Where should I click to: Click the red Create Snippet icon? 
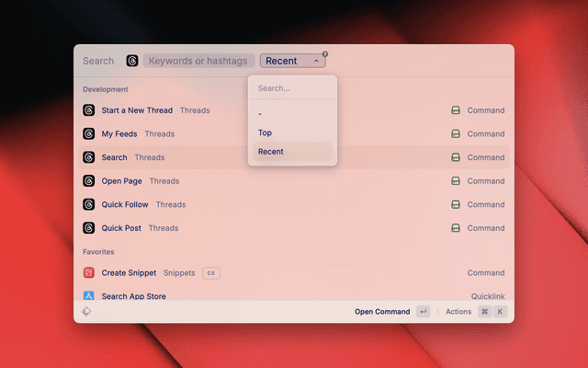click(x=89, y=273)
